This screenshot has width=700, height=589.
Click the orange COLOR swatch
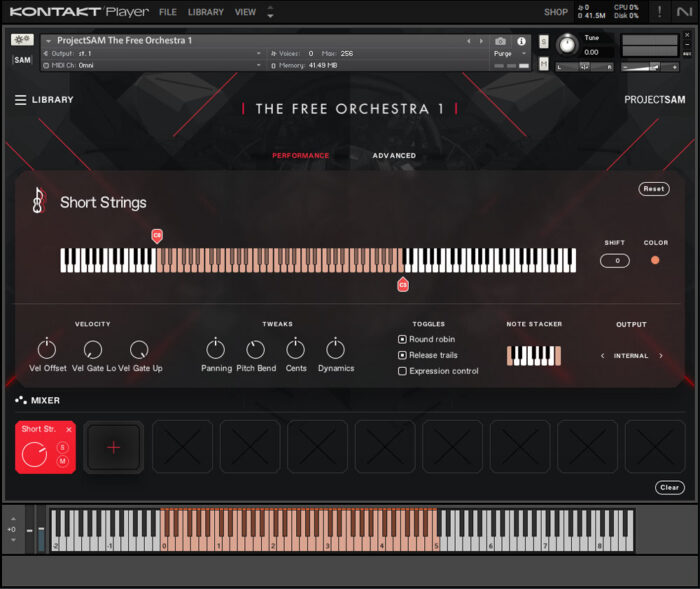[x=655, y=260]
